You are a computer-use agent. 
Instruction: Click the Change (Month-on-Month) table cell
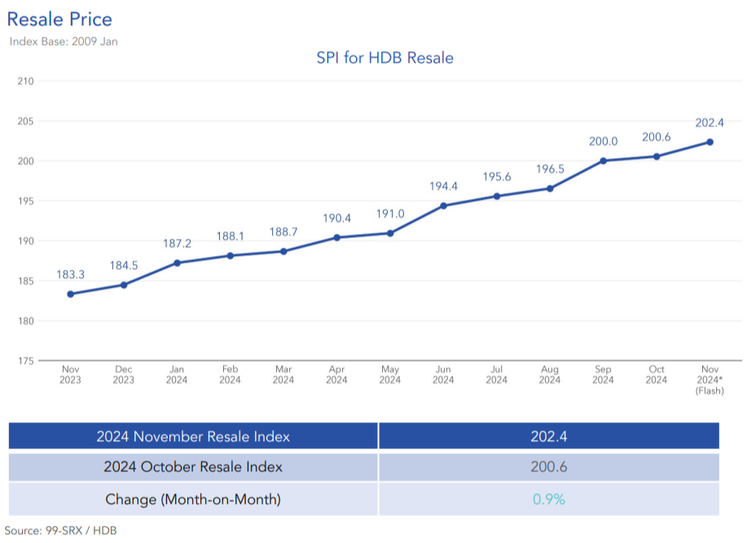click(192, 498)
